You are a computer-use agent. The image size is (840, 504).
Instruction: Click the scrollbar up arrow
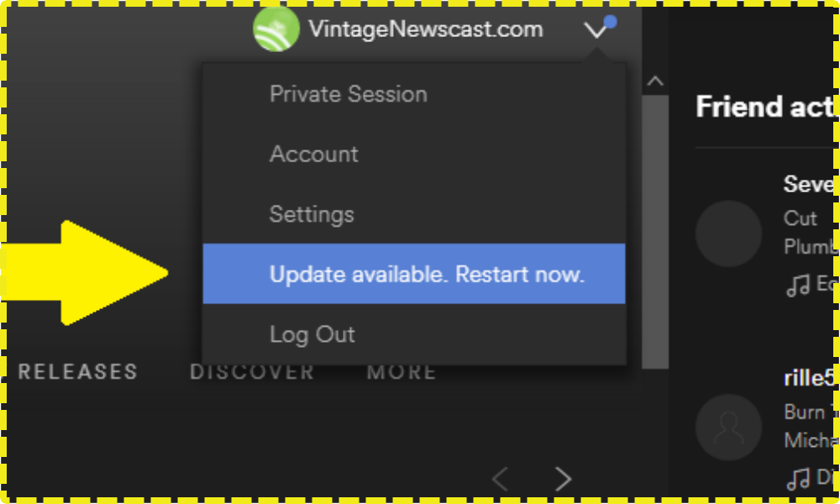tap(654, 81)
